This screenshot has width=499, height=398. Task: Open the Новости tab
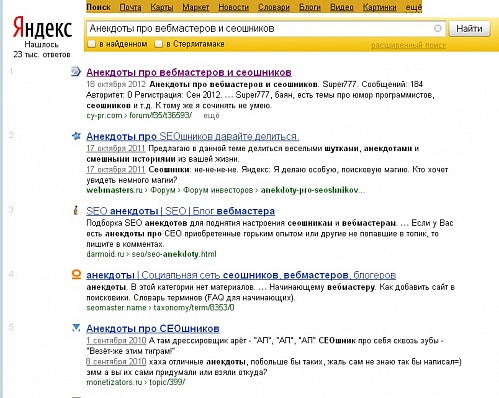(233, 7)
